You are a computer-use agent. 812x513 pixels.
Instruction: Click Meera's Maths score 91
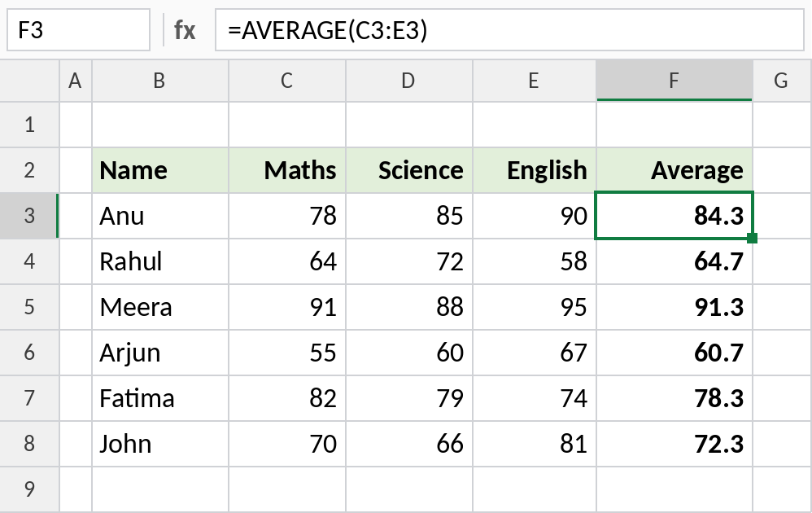click(x=287, y=307)
